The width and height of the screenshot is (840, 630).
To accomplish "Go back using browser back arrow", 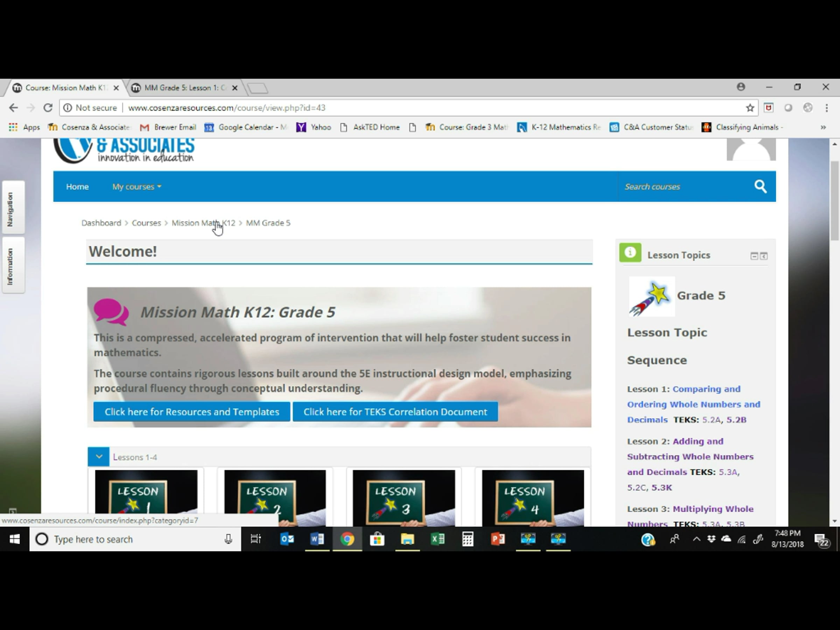I will point(13,108).
